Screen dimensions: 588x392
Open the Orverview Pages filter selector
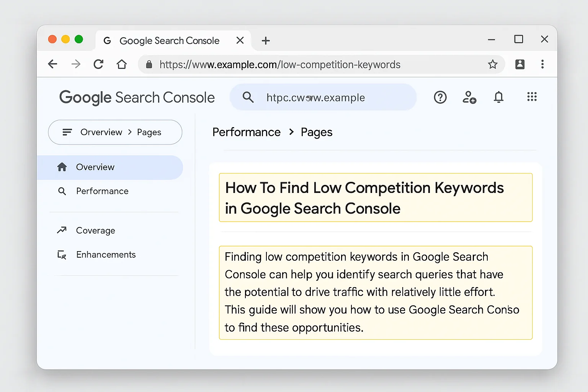pos(115,132)
